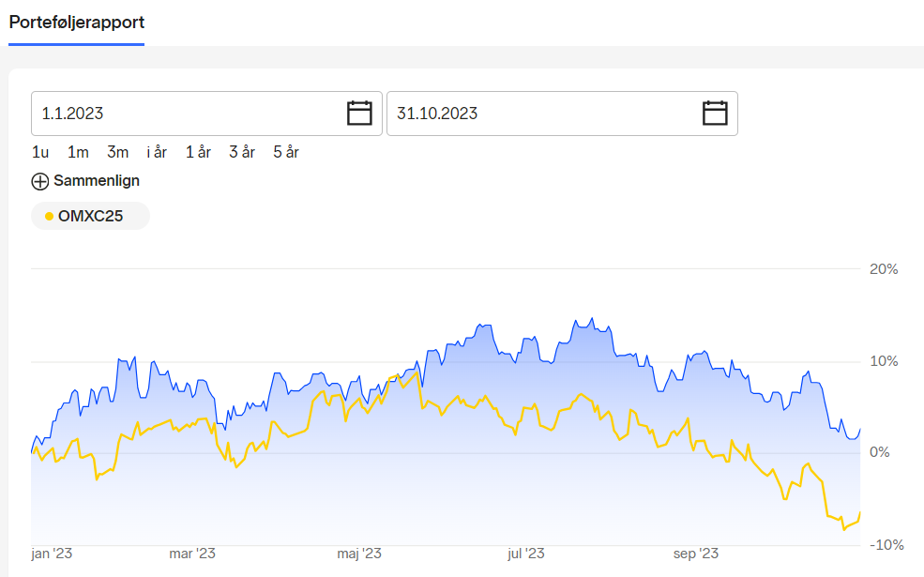Open the end date calendar picker icon
The width and height of the screenshot is (924, 577).
point(715,114)
